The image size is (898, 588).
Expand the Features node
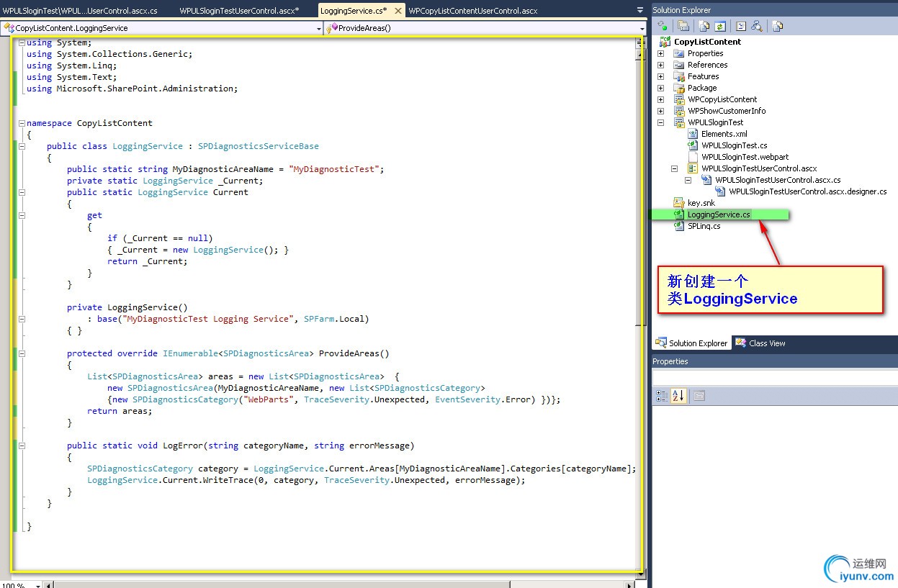(660, 76)
